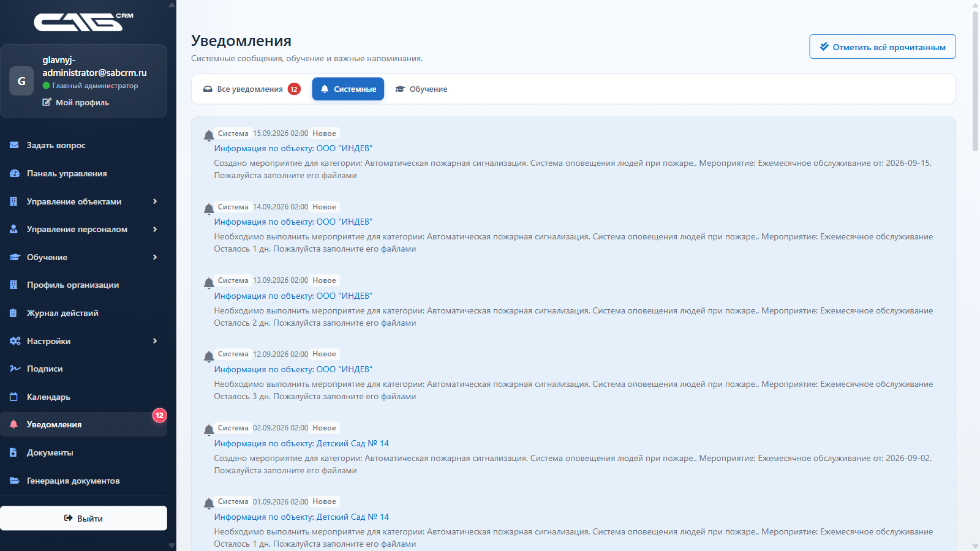Open ООО "ИНДЕВ" link dated 12.09.2026
This screenshot has width=980, height=551.
click(293, 369)
